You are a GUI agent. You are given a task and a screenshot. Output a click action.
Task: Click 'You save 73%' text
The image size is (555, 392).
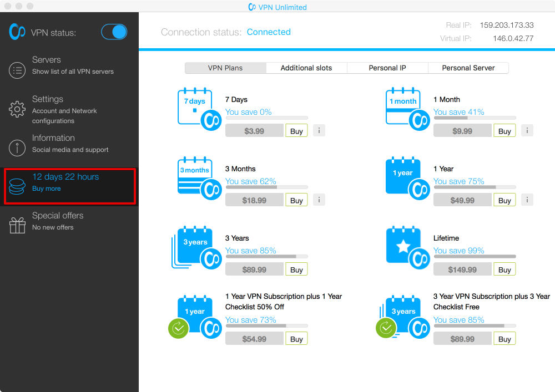pyautogui.click(x=251, y=319)
